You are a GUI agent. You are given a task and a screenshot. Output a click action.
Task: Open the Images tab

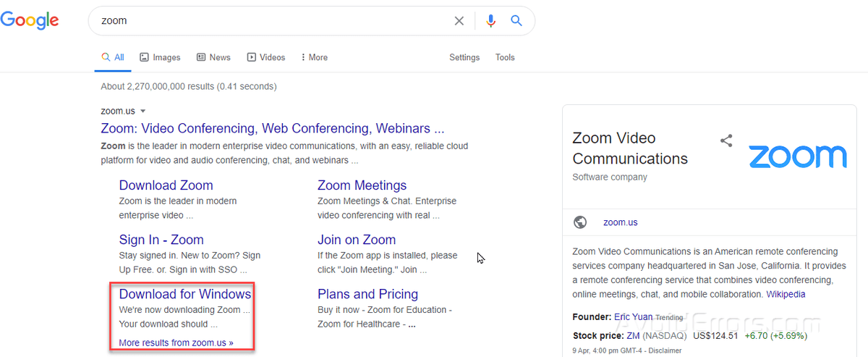click(160, 57)
